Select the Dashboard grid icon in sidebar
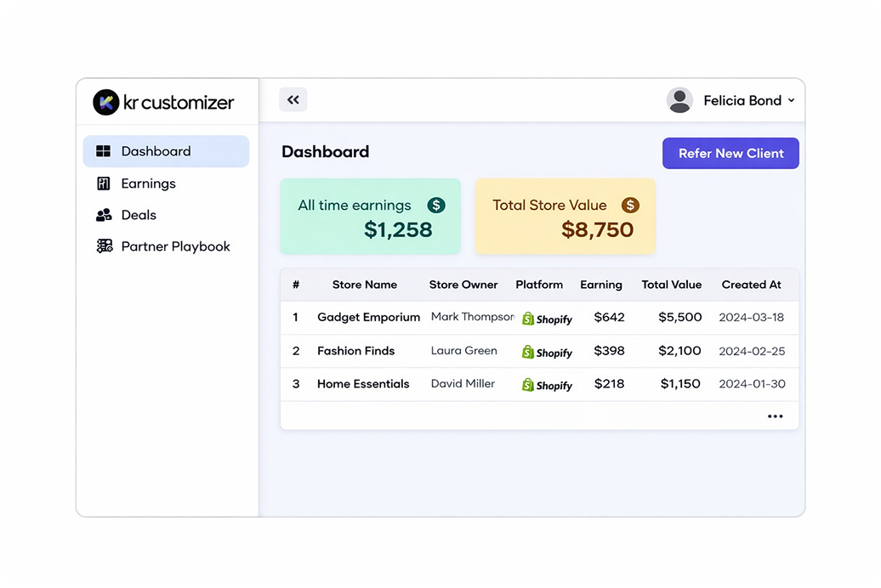 pos(102,150)
